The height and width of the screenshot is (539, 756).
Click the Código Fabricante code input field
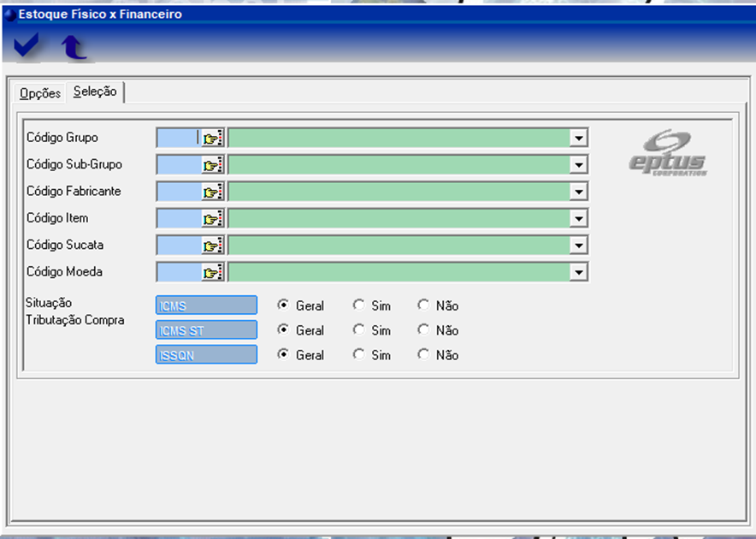pos(179,192)
